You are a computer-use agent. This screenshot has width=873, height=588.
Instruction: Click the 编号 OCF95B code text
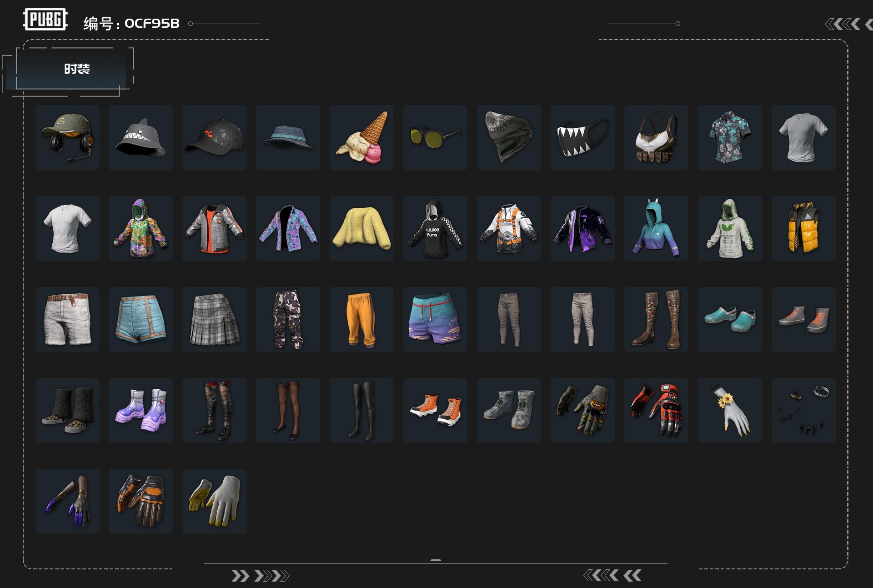click(x=131, y=23)
